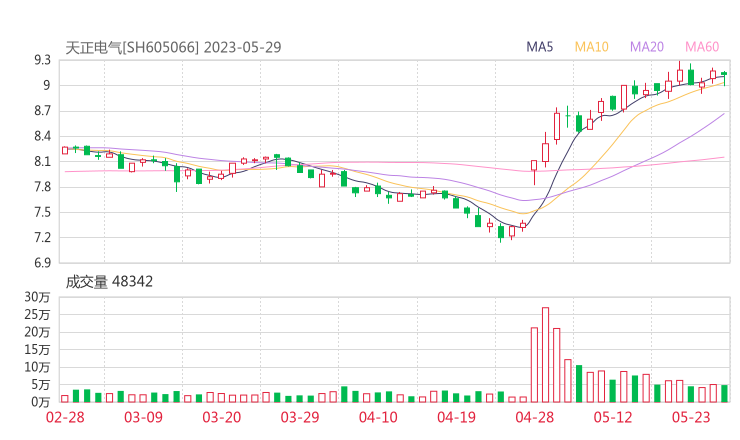Click the 6.9 price axis label
Viewport: 740px width, 440px height.
point(42,262)
